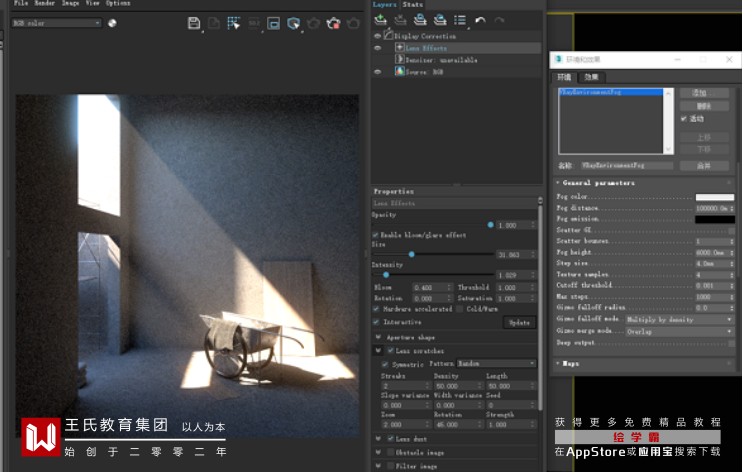Open Gizmo merge mode Overlap dropdown
The image size is (742, 472).
click(679, 331)
